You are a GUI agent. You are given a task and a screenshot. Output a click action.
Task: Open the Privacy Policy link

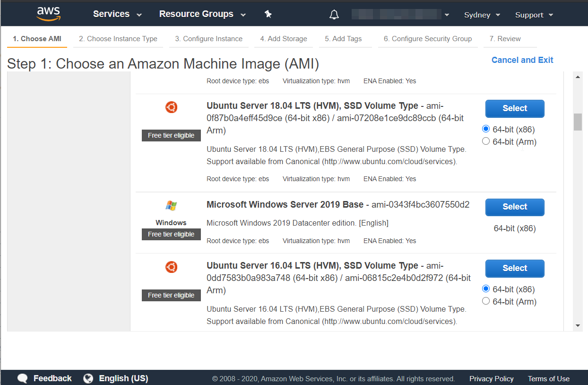coord(492,379)
